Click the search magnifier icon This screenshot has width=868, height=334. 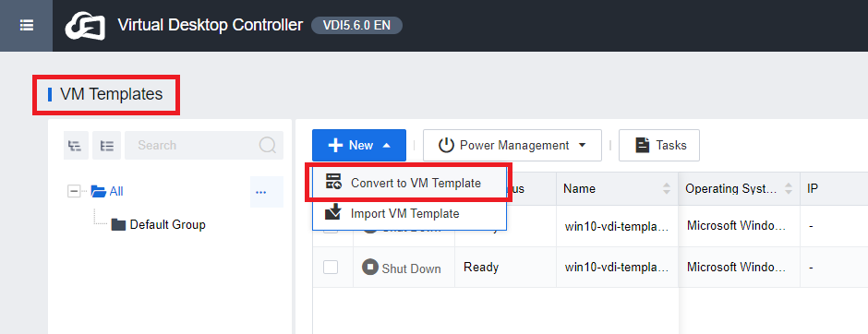[x=268, y=146]
